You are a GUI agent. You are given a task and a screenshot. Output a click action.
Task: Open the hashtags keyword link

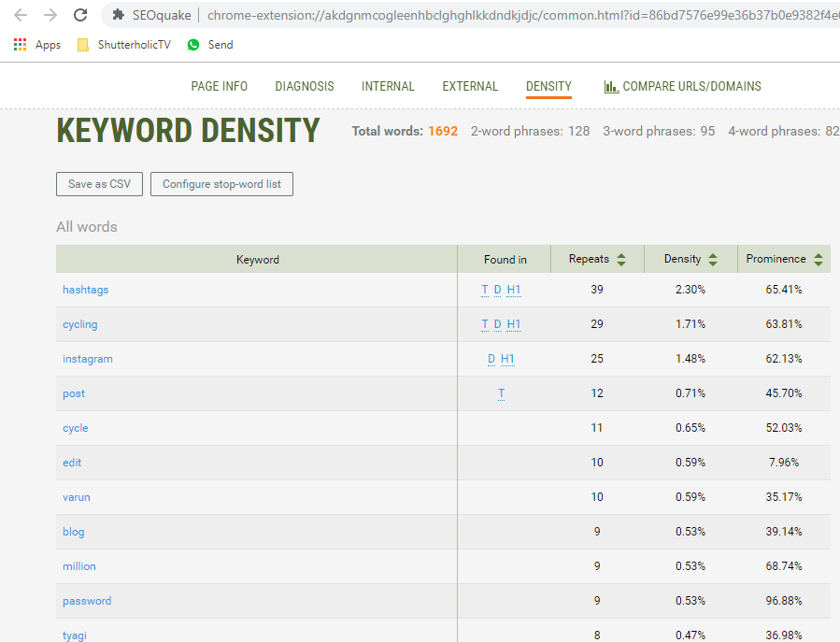point(85,290)
